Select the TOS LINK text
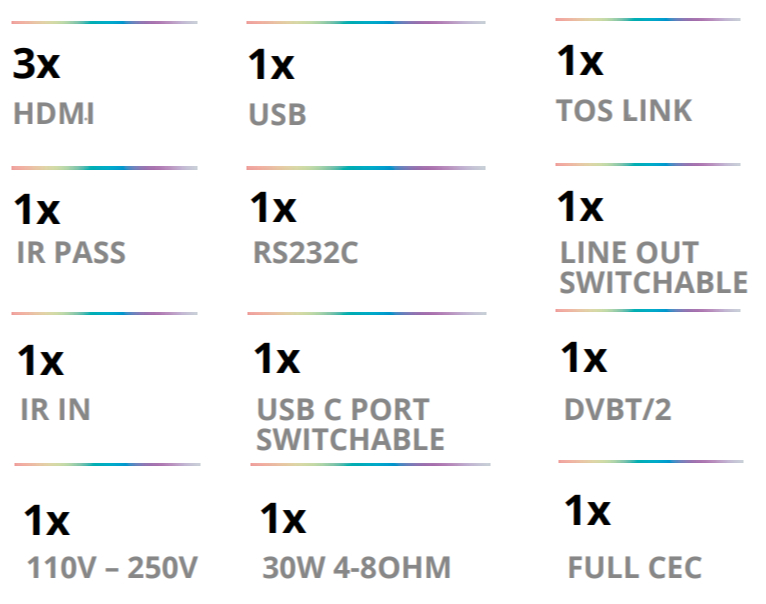 (x=624, y=110)
